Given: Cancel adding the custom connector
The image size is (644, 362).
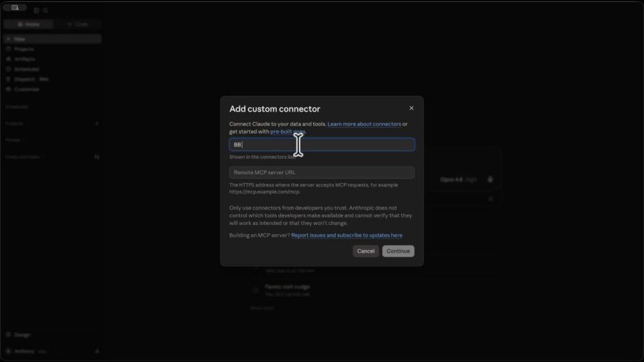Looking at the screenshot, I should (x=365, y=251).
